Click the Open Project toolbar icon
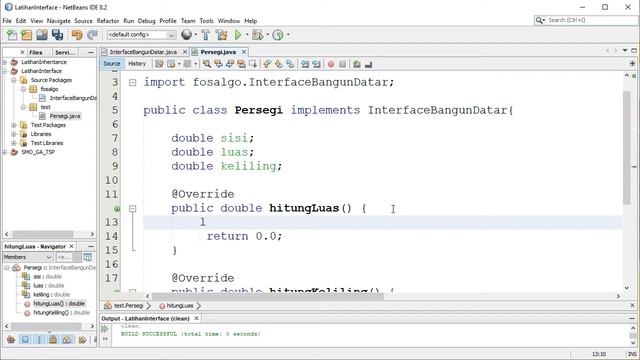This screenshot has height=360, width=640. coord(42,35)
